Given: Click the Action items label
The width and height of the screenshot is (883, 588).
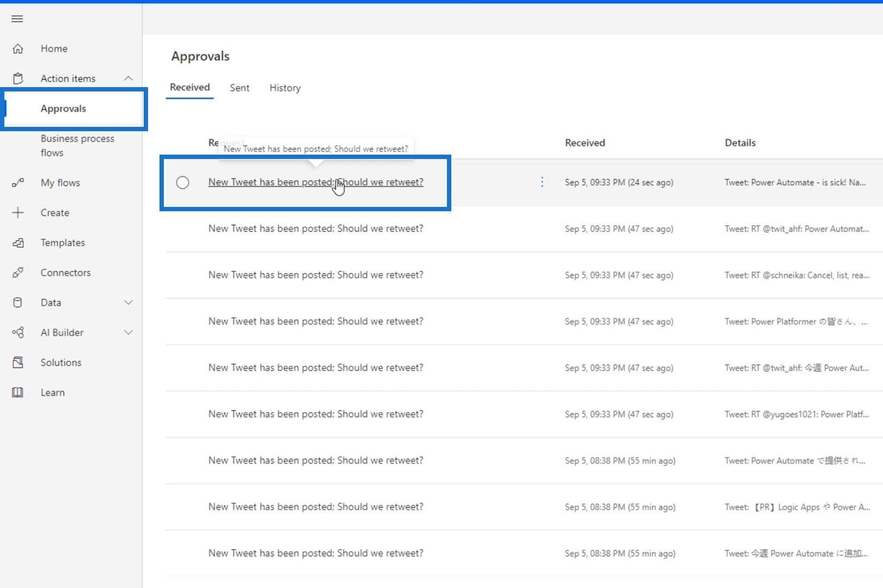Looking at the screenshot, I should click(68, 78).
